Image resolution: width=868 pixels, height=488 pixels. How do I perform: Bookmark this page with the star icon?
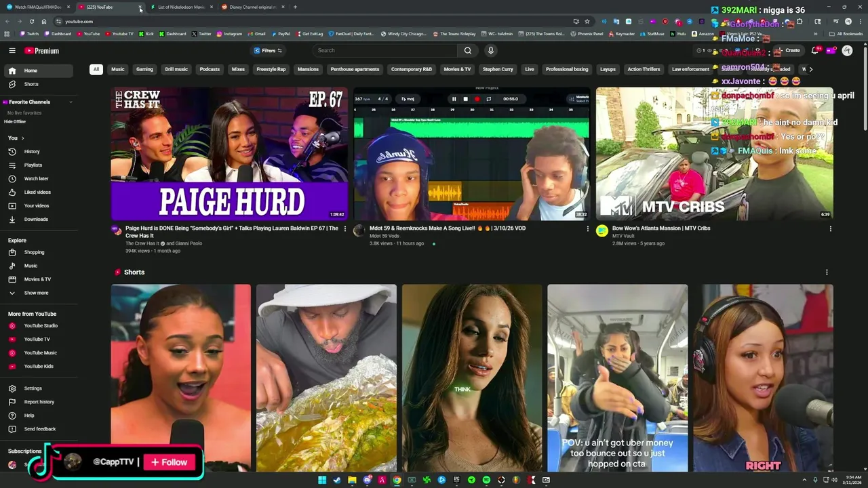pos(587,21)
